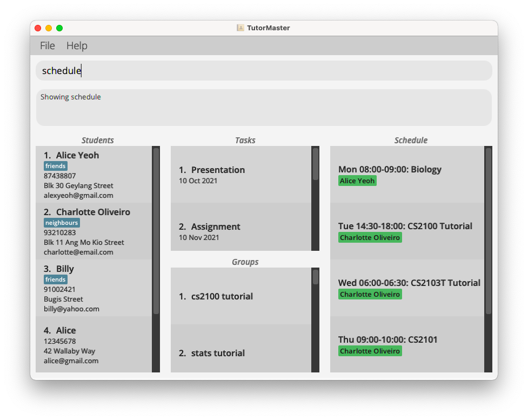Click the TutorMaster title bar icon
This screenshot has width=528, height=420.
[240, 28]
